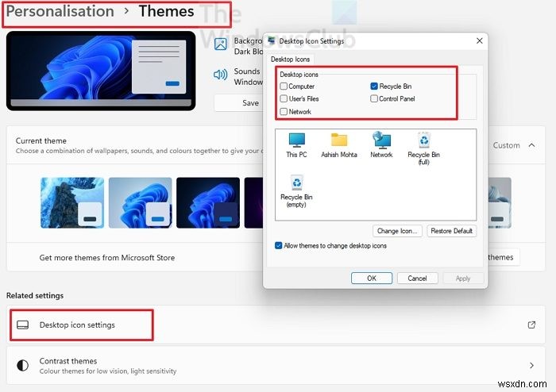Viewport: 556px width, 392px height.
Task: Enable the User's Files checkbox
Action: 284,98
